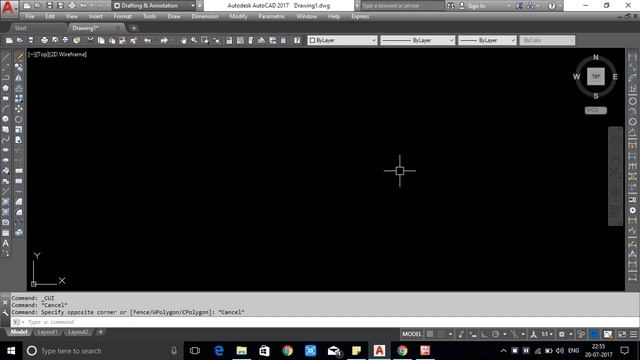Toggle ortho mode in status bar
Image resolution: width=640 pixels, height=360 pixels.
pyautogui.click(x=484, y=334)
